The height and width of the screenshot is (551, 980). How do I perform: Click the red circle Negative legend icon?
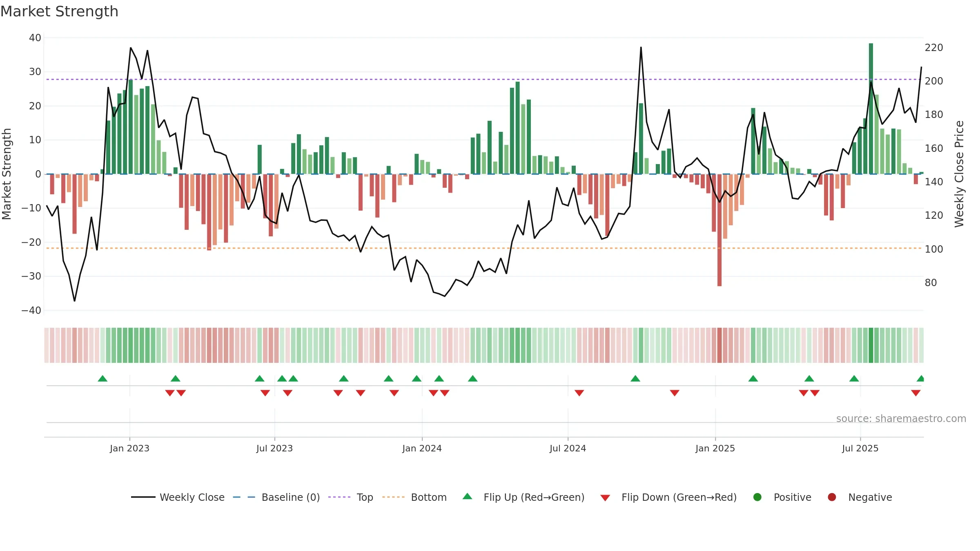(x=832, y=497)
